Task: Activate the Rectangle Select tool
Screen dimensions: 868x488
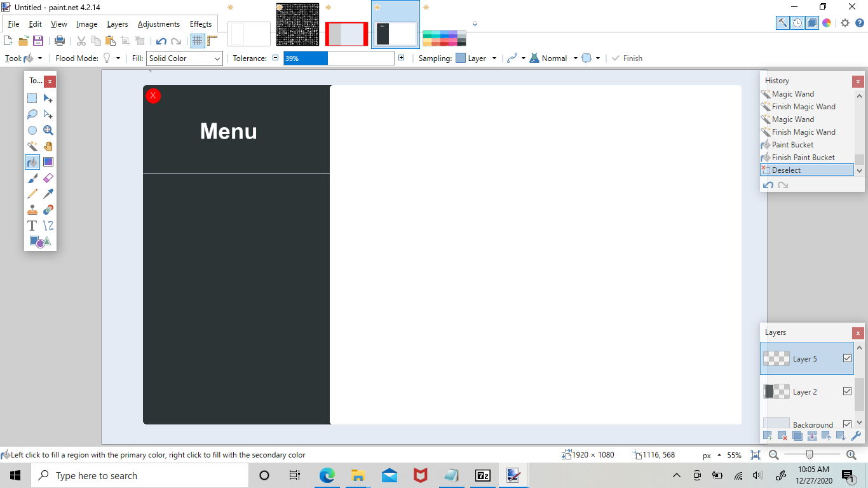Action: [32, 98]
